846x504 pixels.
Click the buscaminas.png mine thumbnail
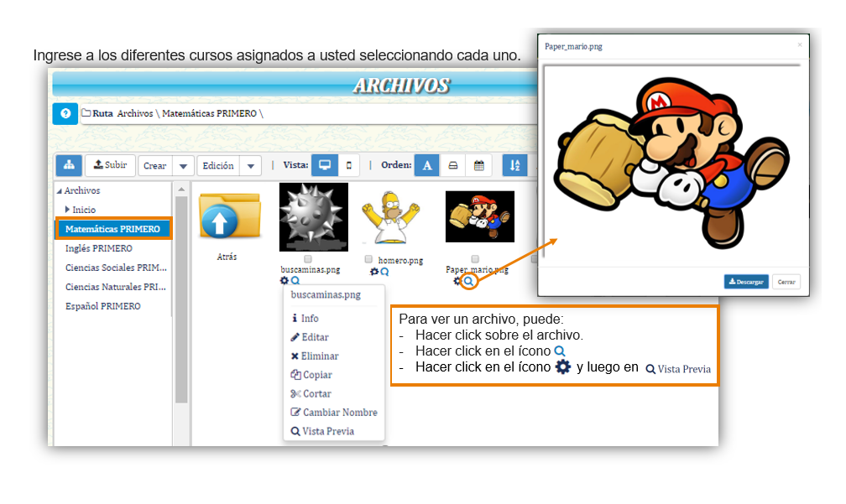[x=314, y=217]
